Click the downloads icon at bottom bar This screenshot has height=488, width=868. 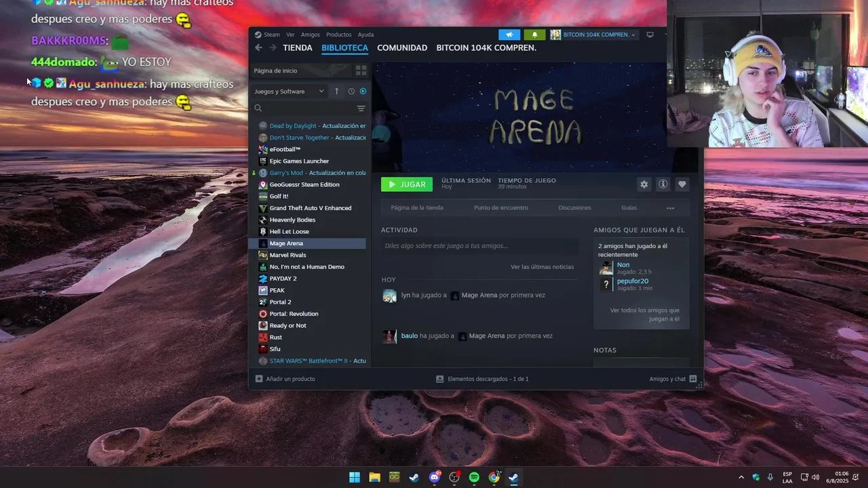[x=439, y=379]
